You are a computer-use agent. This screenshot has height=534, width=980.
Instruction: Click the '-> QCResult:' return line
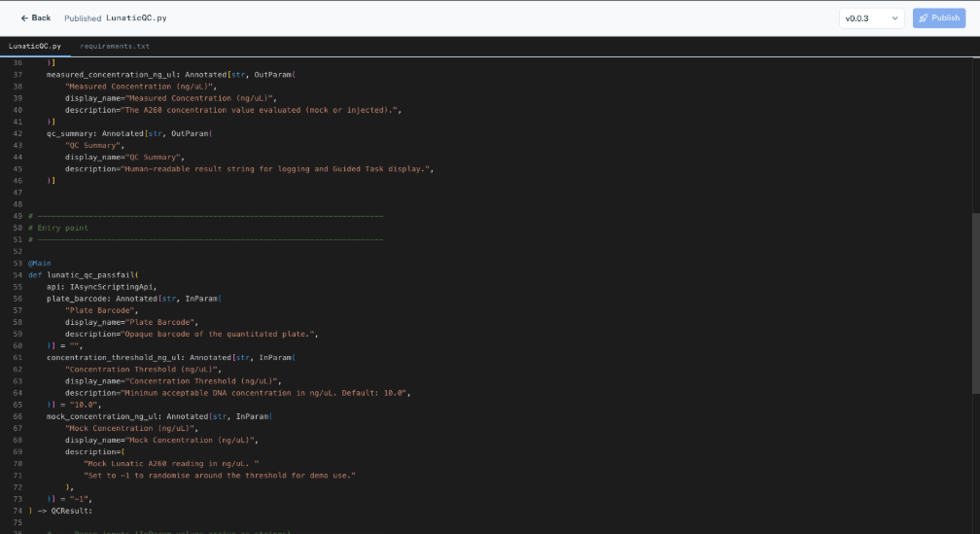(60, 511)
